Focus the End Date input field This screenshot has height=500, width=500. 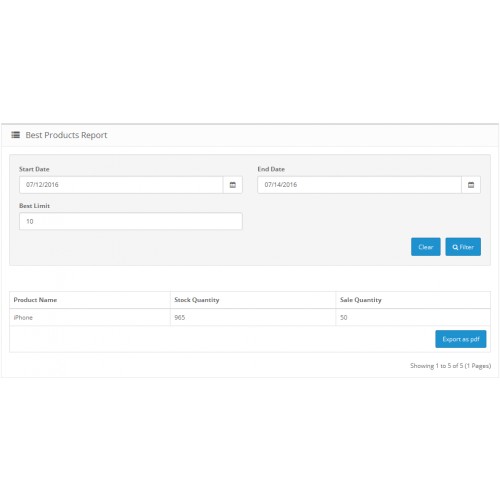359,185
